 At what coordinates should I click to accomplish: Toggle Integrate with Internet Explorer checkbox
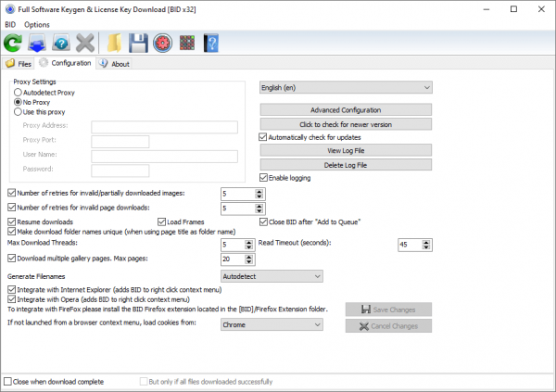pos(12,289)
